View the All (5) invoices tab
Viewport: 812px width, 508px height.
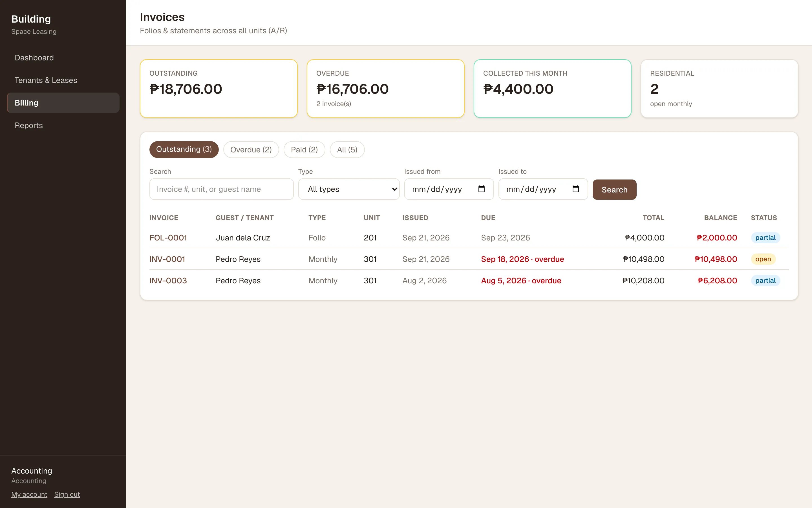(347, 150)
